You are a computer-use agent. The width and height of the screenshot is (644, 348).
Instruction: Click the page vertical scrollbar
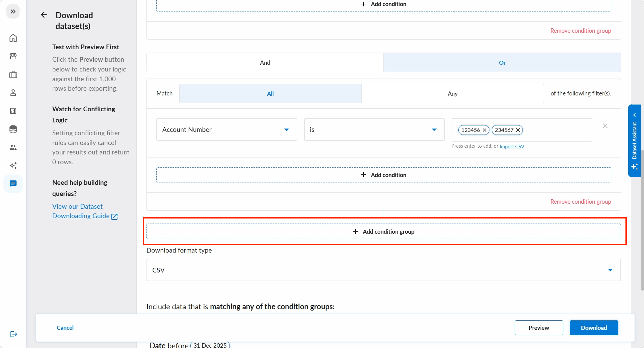pyautogui.click(x=642, y=220)
